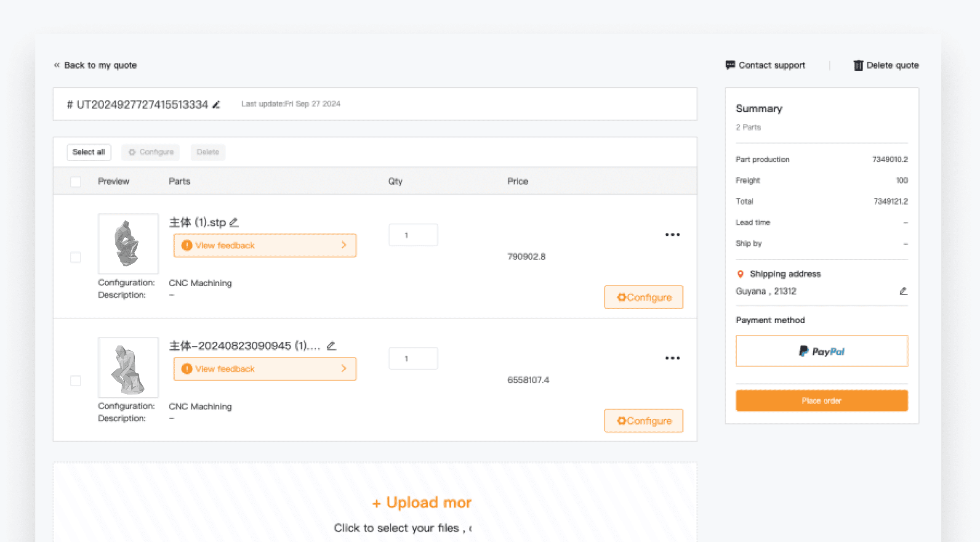Image resolution: width=980 pixels, height=542 pixels.
Task: Rename 主体 (1).stp using the pencil icon
Action: click(234, 222)
